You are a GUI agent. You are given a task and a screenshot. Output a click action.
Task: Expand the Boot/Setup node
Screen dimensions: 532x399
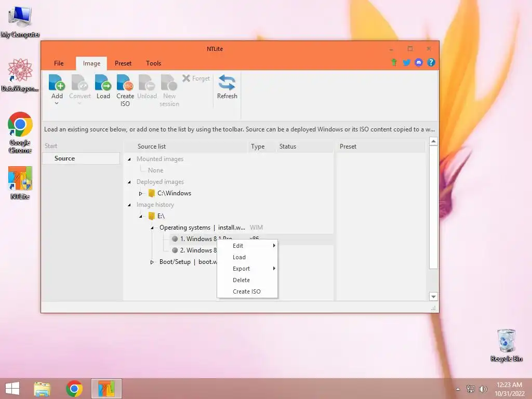(152, 262)
